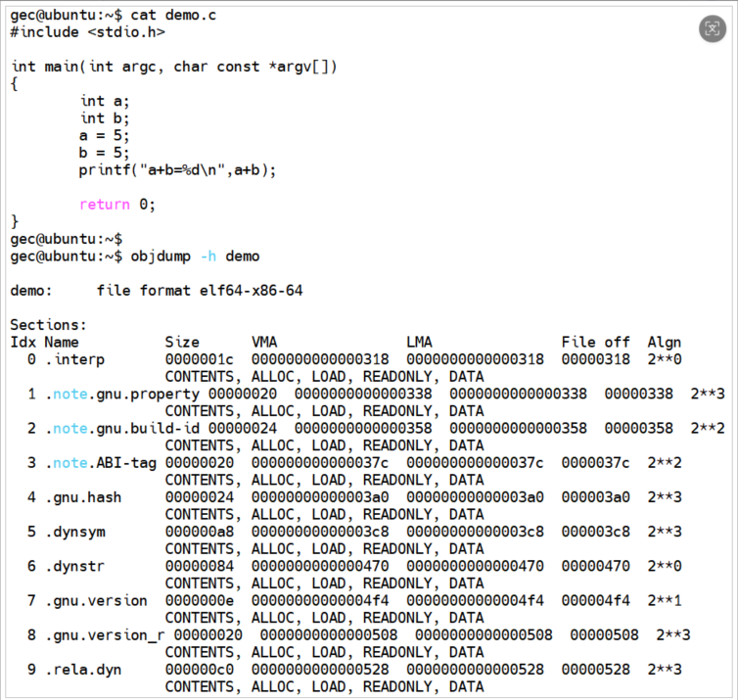Click file offset '0000037c' value
This screenshot has width=738, height=700.
pos(595,463)
